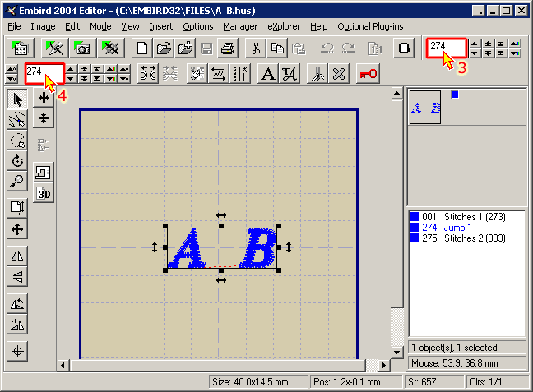533x392 pixels.
Task: Click the resize dimensions tool icon
Action: (x=17, y=208)
